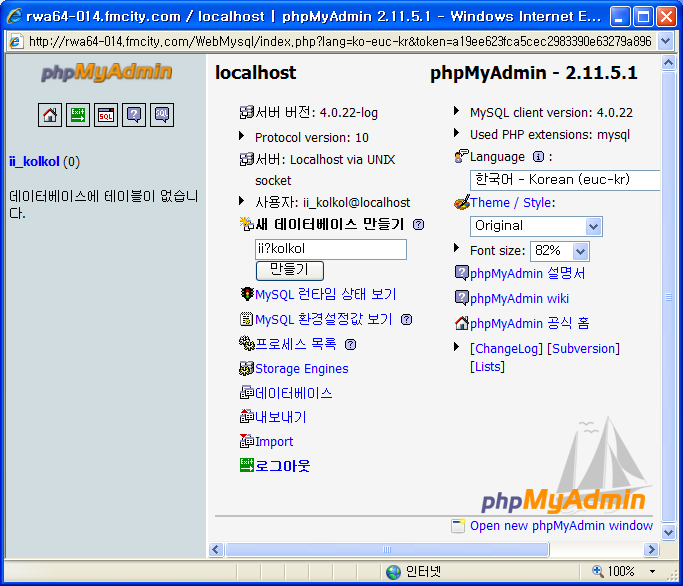Image resolution: width=683 pixels, height=586 pixels.
Task: Open the phpMyAdmin 설명서 link
Action: point(527,273)
